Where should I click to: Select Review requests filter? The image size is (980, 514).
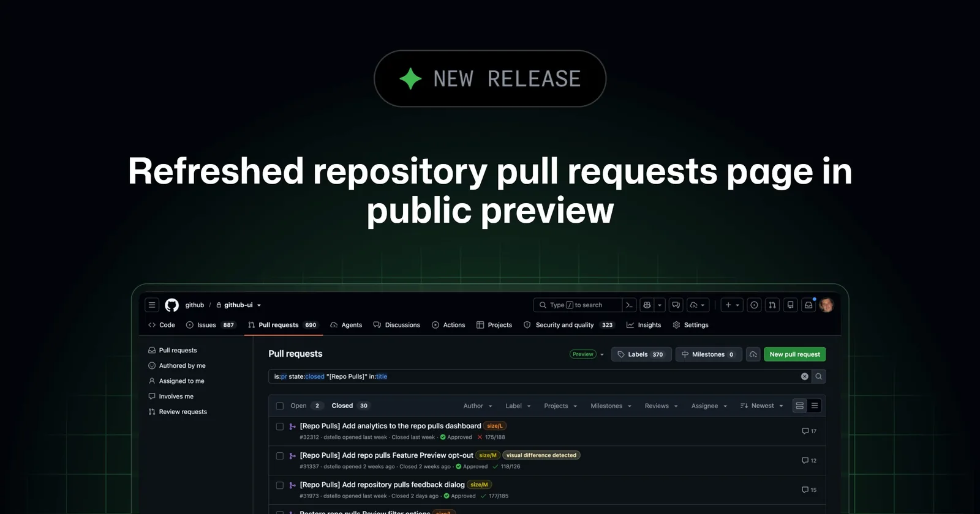pyautogui.click(x=178, y=412)
